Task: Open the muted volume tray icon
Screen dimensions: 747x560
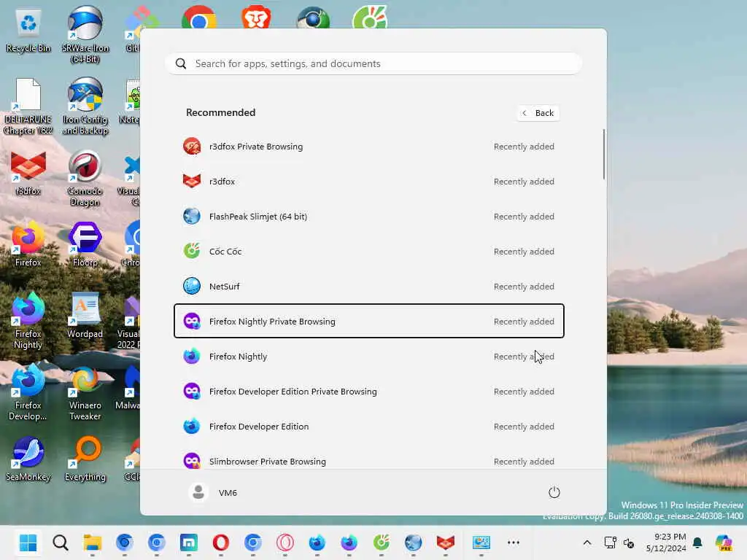Action: point(628,542)
